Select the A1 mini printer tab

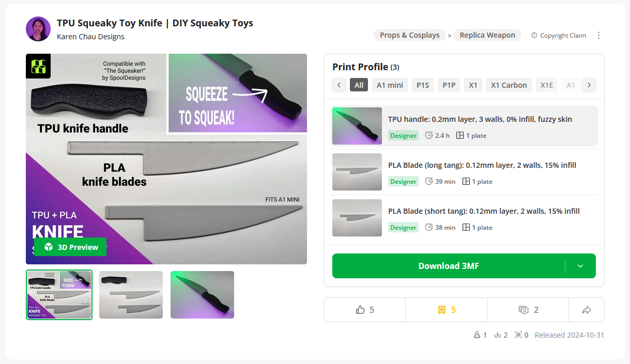pos(390,85)
